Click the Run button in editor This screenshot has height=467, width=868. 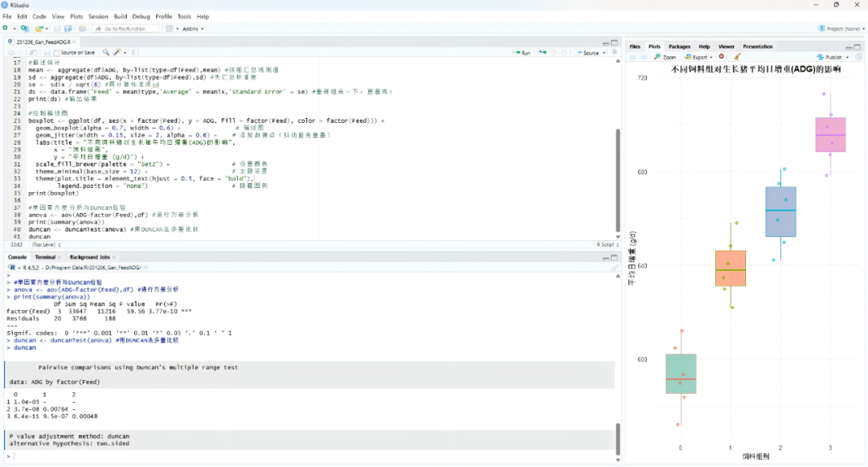pos(522,52)
